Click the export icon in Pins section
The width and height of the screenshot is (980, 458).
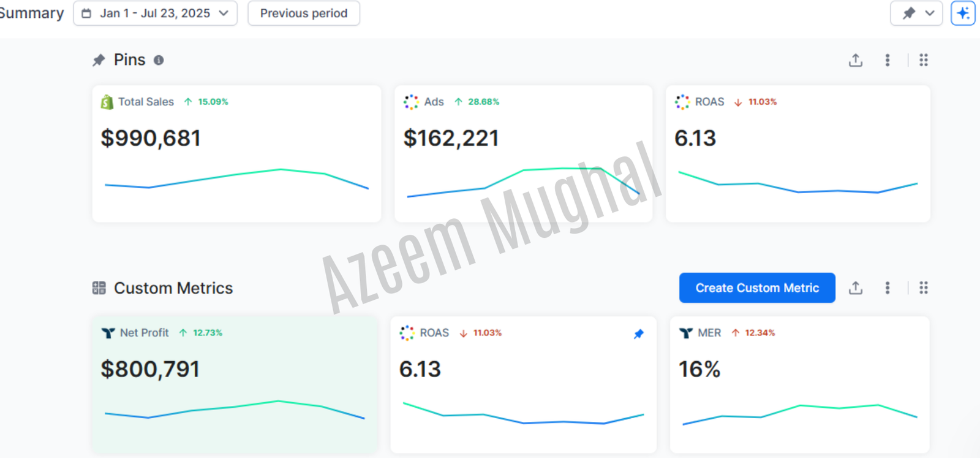(856, 60)
